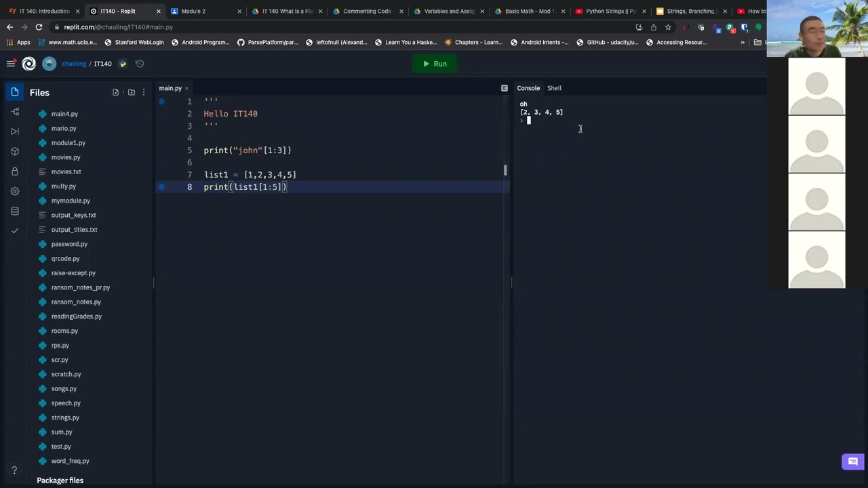Click the Replit logo icon
This screenshot has height=488, width=868.
[x=28, y=64]
